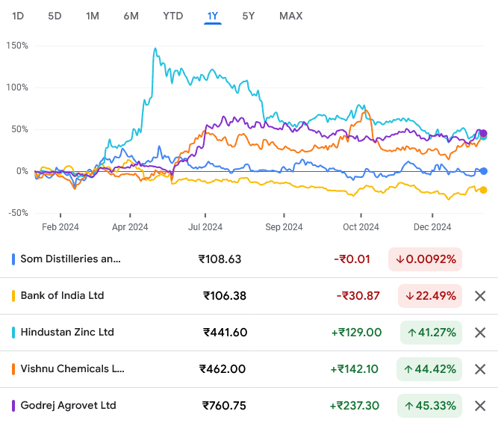
Task: Switch to the 1D time range
Action: 18,16
